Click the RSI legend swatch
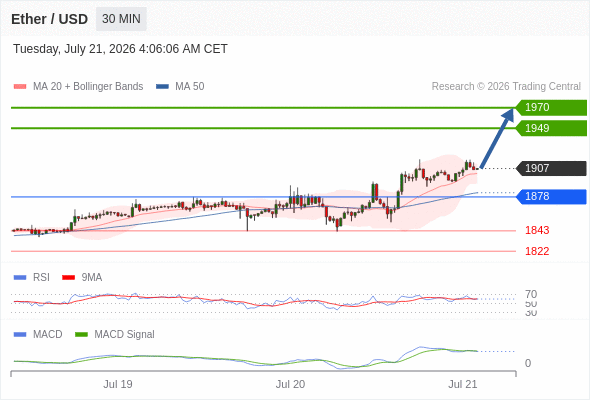The image size is (590, 400). [x=20, y=278]
